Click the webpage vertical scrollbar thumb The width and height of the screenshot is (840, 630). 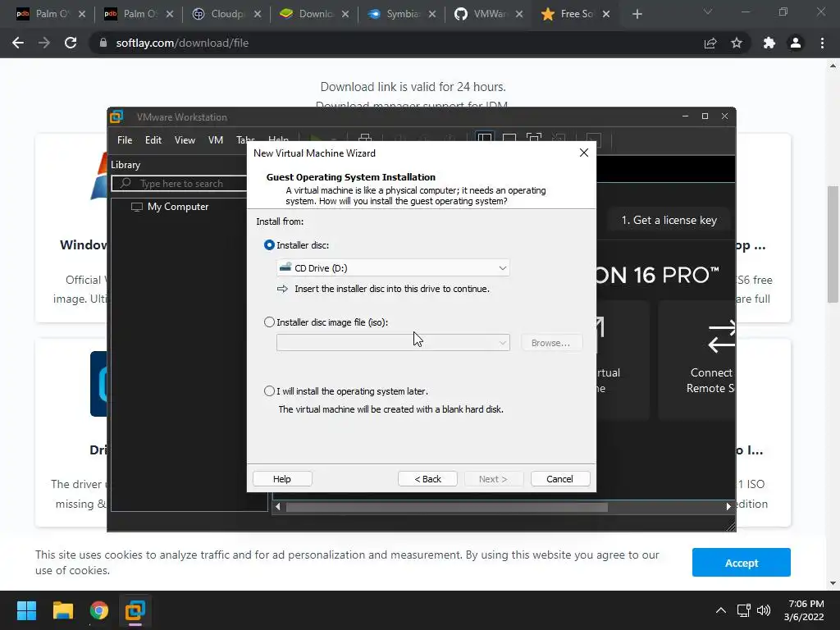833,244
